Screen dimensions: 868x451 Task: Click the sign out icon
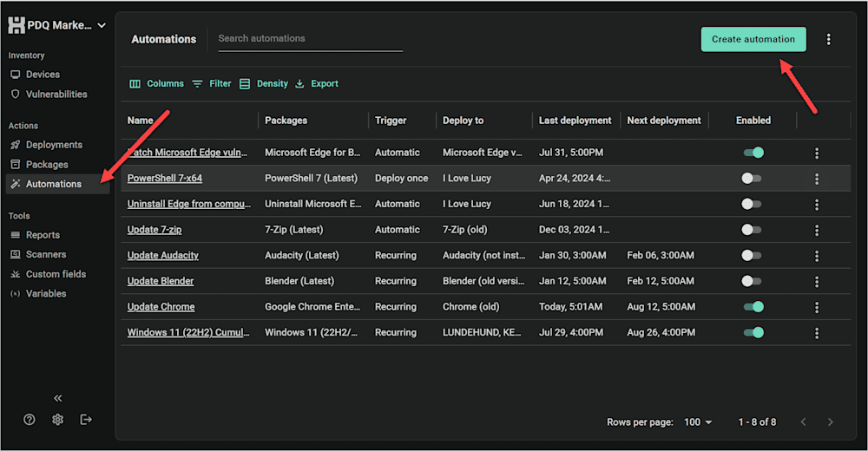[x=86, y=420]
